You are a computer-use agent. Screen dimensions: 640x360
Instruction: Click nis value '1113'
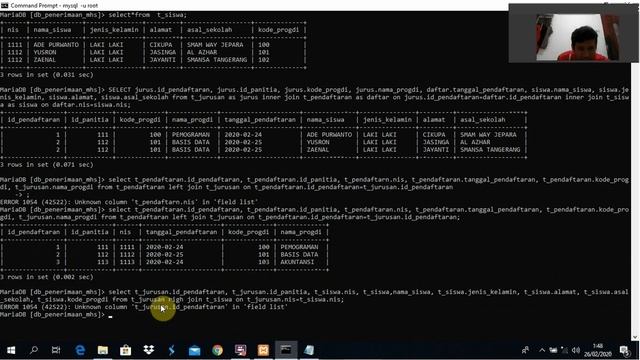(127, 262)
